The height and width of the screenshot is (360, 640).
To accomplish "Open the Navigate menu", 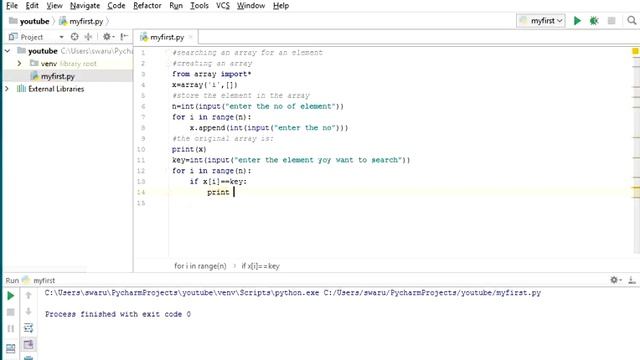I will pos(85,6).
